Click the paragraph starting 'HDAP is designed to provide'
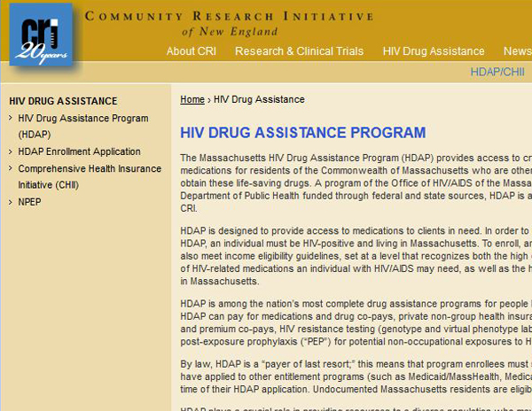The image size is (532, 411). coord(356,256)
